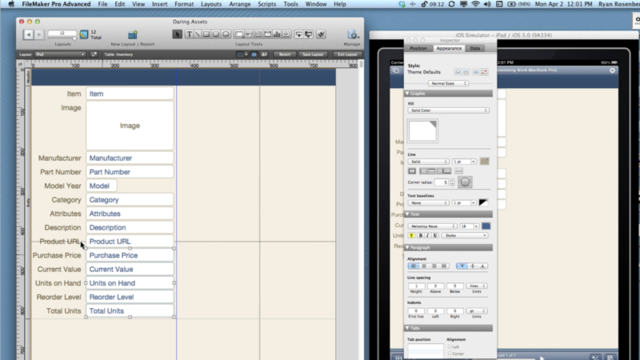The width and height of the screenshot is (640, 360).
Task: Collapse the Text section in Inspector
Action: pos(407,214)
